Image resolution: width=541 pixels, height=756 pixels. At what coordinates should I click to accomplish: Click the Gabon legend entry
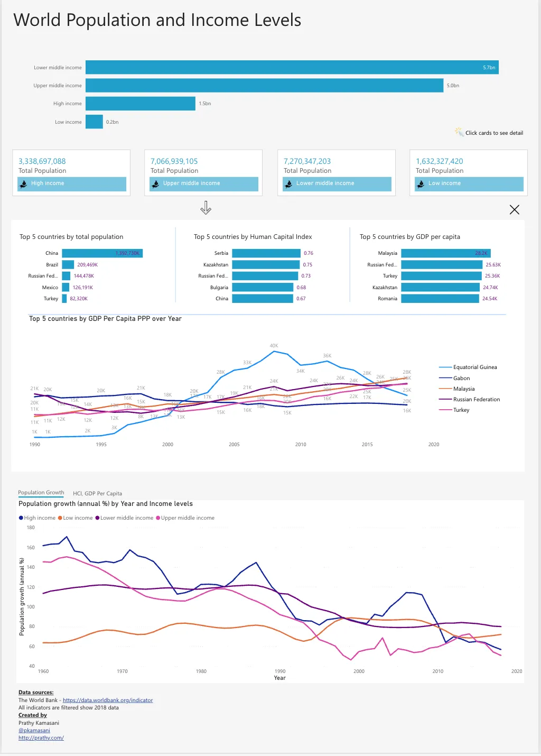[454, 379]
